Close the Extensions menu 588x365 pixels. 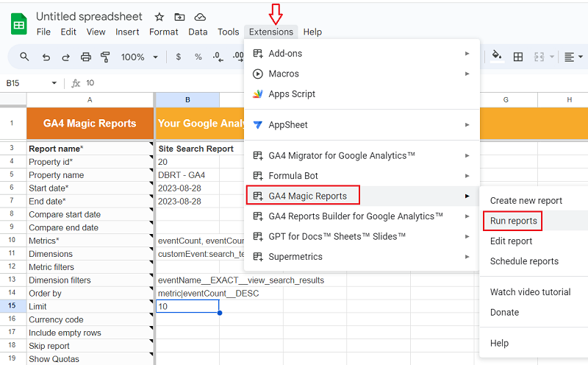pyautogui.click(x=271, y=32)
